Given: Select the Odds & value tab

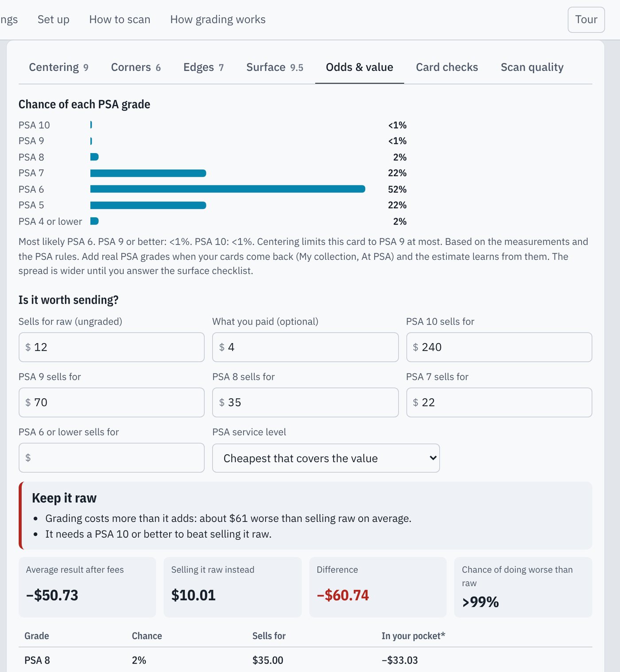Looking at the screenshot, I should pyautogui.click(x=360, y=67).
